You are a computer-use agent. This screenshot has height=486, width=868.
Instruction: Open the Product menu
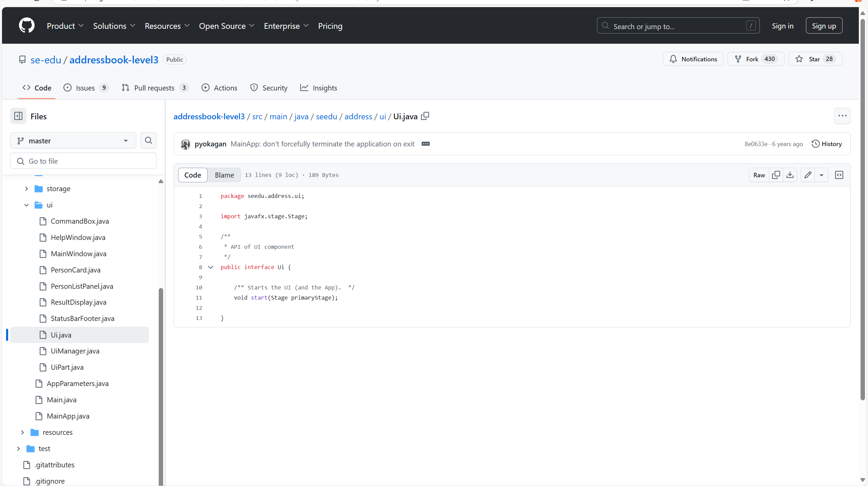[x=65, y=26]
